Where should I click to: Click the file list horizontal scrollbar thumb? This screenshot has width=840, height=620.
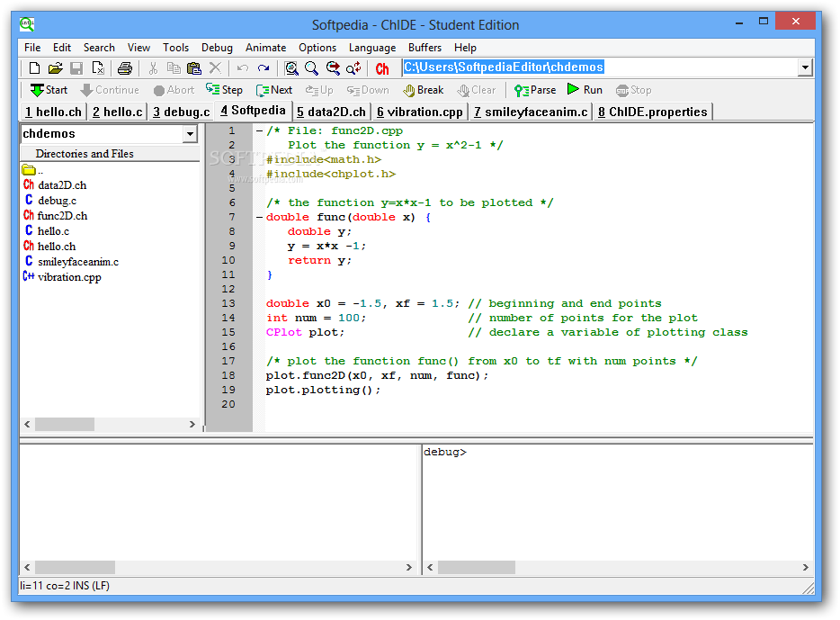(x=65, y=425)
